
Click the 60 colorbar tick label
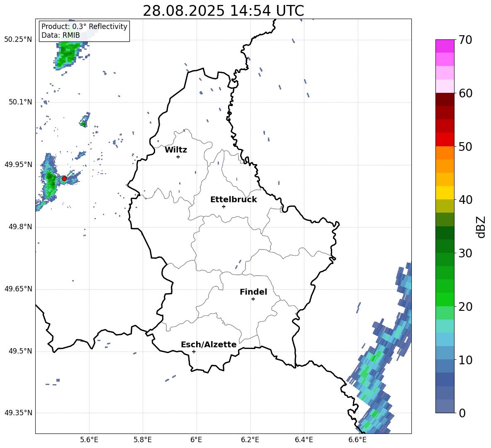point(465,93)
